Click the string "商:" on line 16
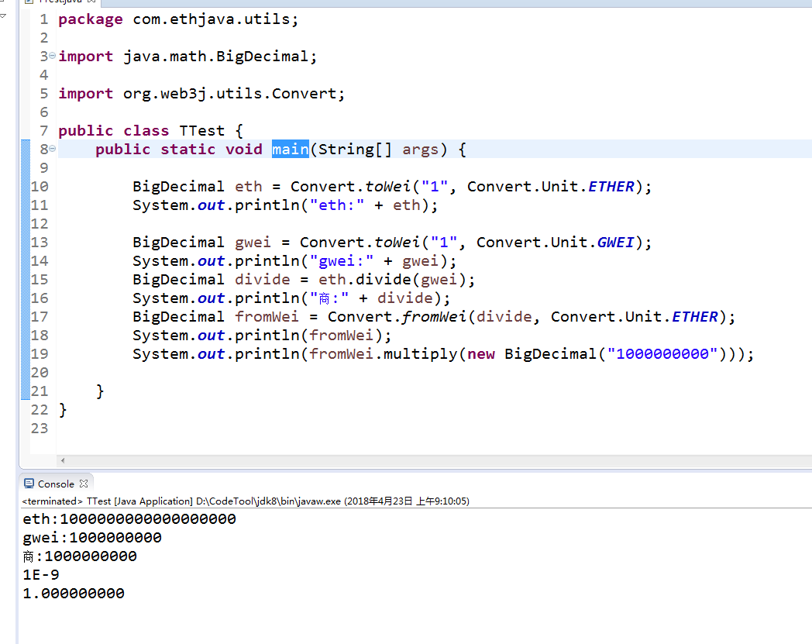This screenshot has width=812, height=644. point(329,298)
